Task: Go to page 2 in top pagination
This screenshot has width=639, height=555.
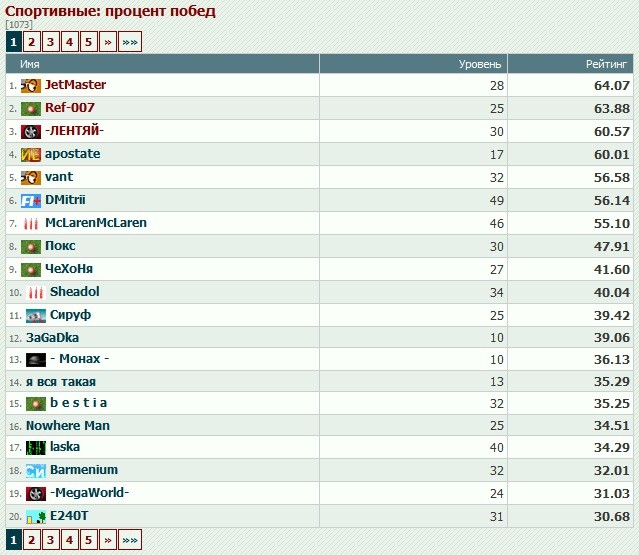Action: click(32, 41)
